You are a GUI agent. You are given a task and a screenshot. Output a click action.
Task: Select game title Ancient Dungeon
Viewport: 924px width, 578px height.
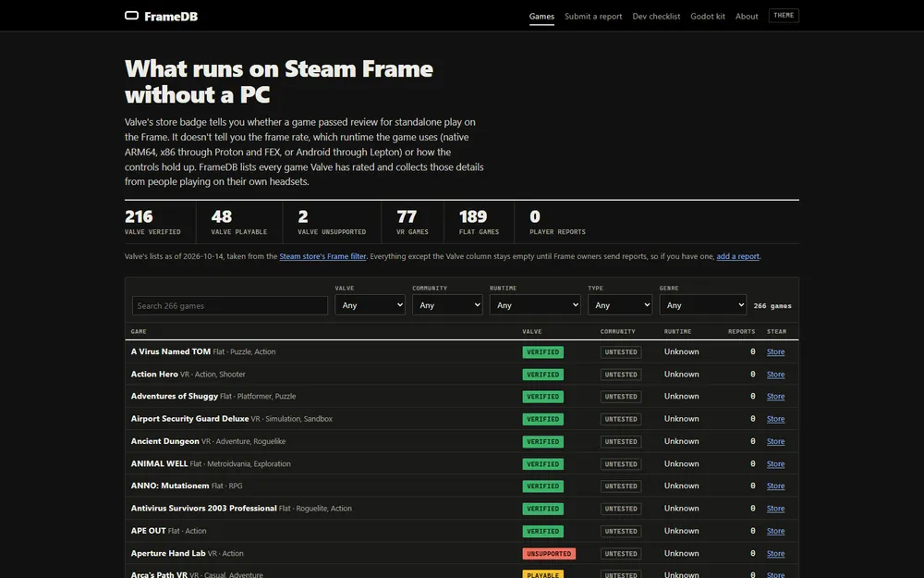coord(165,441)
